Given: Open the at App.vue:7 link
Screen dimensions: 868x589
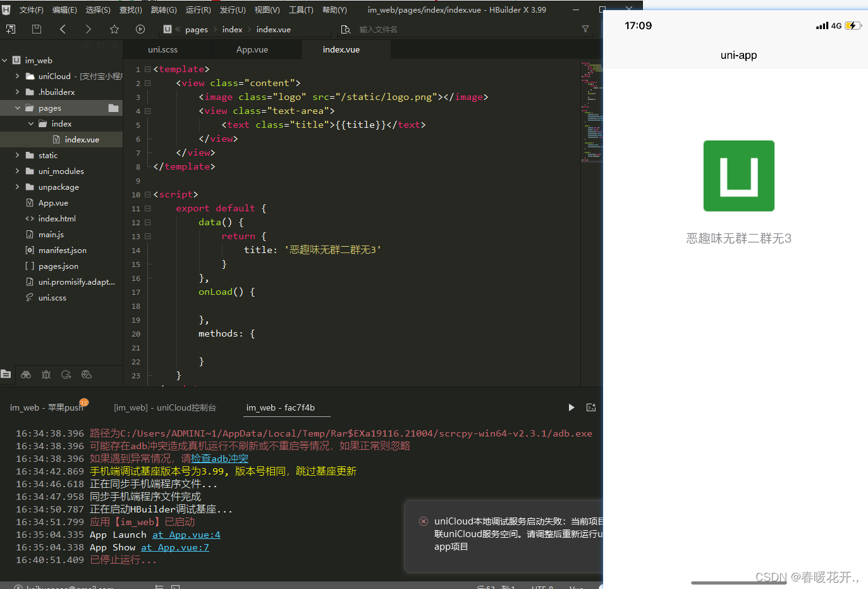Looking at the screenshot, I should (x=175, y=547).
